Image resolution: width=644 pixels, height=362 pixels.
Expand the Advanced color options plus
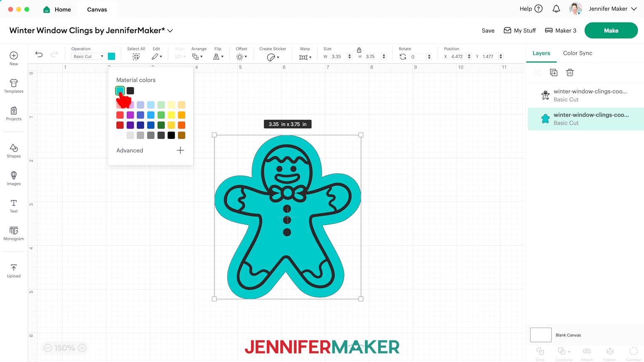tap(180, 150)
